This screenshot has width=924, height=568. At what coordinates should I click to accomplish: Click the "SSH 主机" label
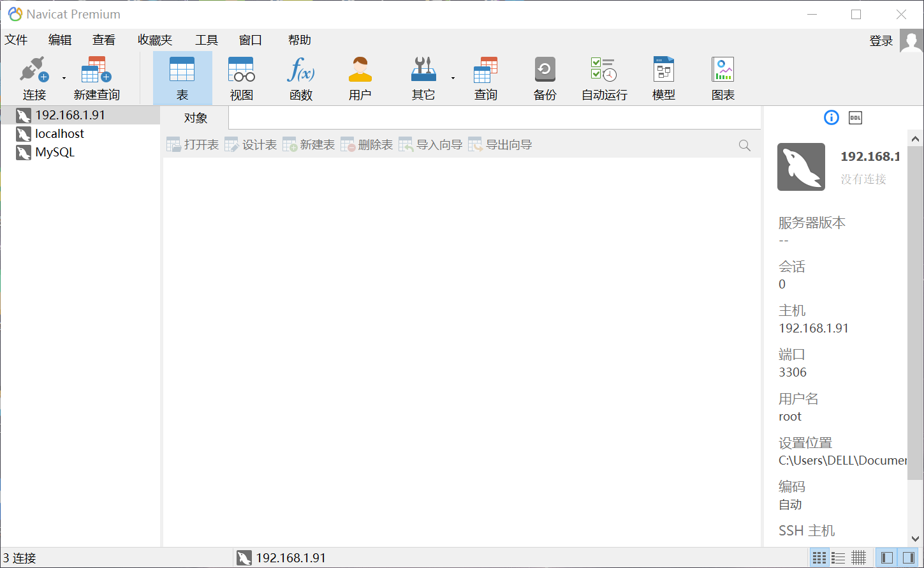[x=807, y=531]
